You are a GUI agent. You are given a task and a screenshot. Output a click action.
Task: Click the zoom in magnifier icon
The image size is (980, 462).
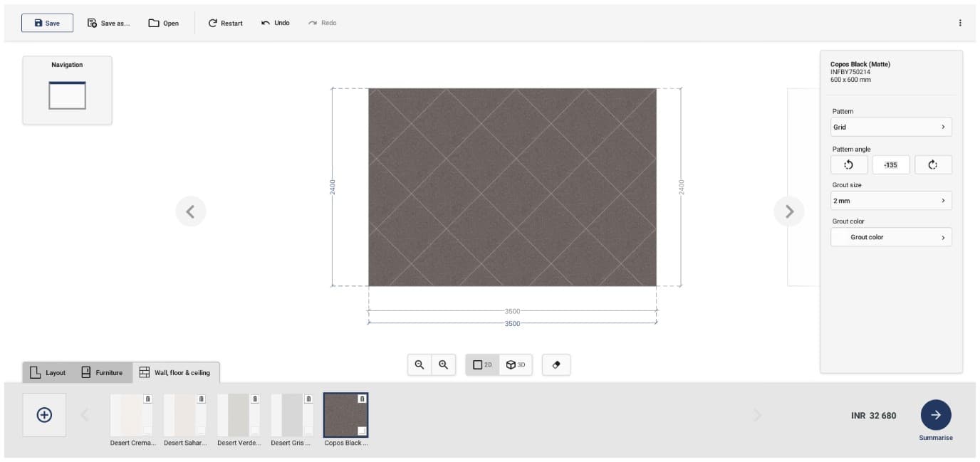pyautogui.click(x=443, y=364)
